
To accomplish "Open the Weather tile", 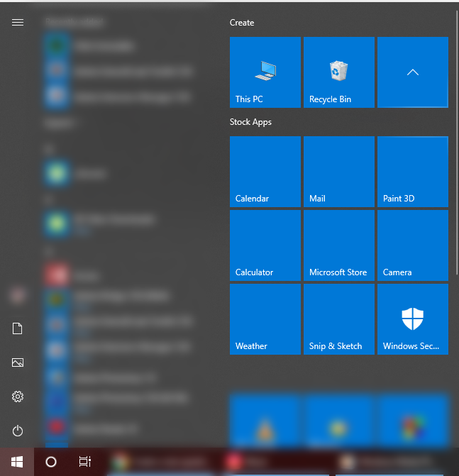I will coord(265,319).
